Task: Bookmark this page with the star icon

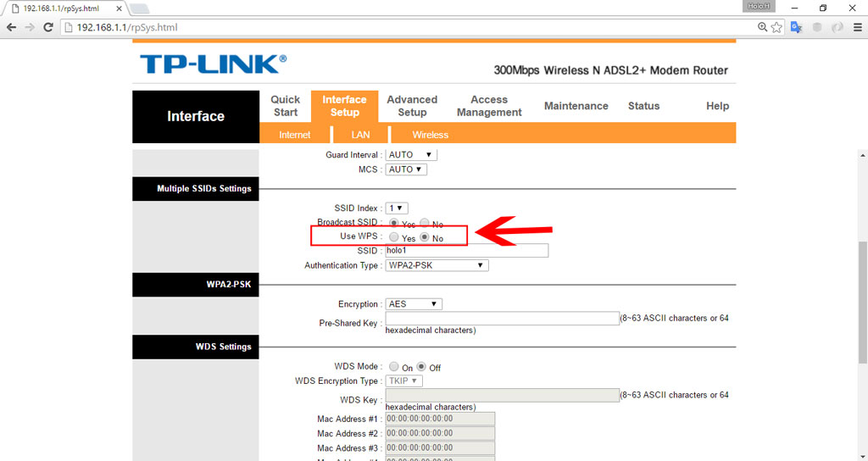Action: [776, 27]
